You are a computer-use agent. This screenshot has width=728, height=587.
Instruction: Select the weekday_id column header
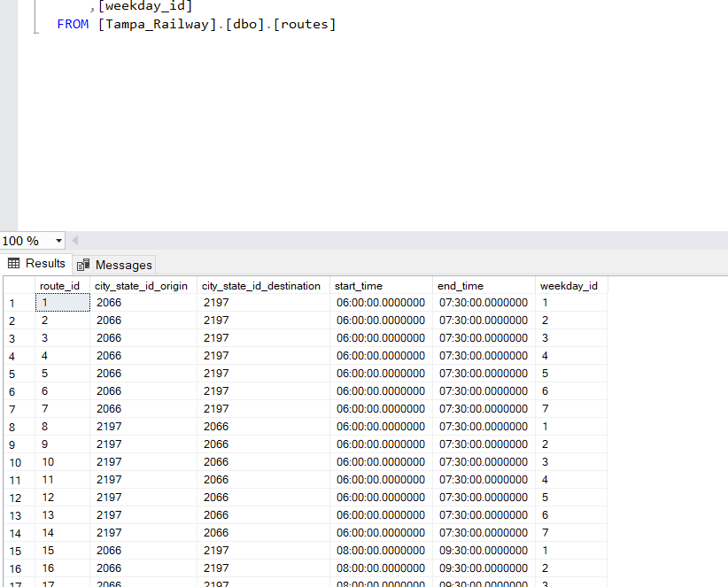point(571,286)
